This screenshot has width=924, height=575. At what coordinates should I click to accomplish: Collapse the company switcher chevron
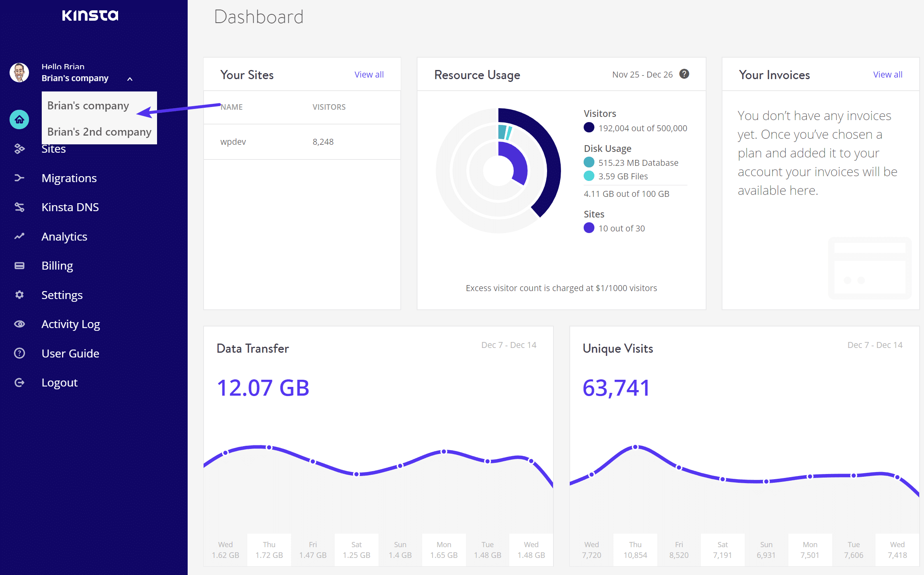[x=130, y=79]
